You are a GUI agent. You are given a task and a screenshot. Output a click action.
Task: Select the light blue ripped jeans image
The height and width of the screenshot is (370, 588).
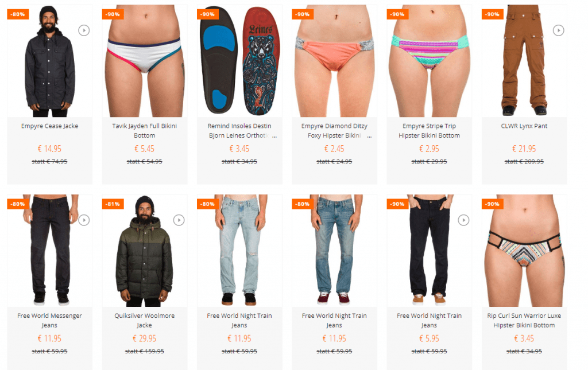(239, 251)
